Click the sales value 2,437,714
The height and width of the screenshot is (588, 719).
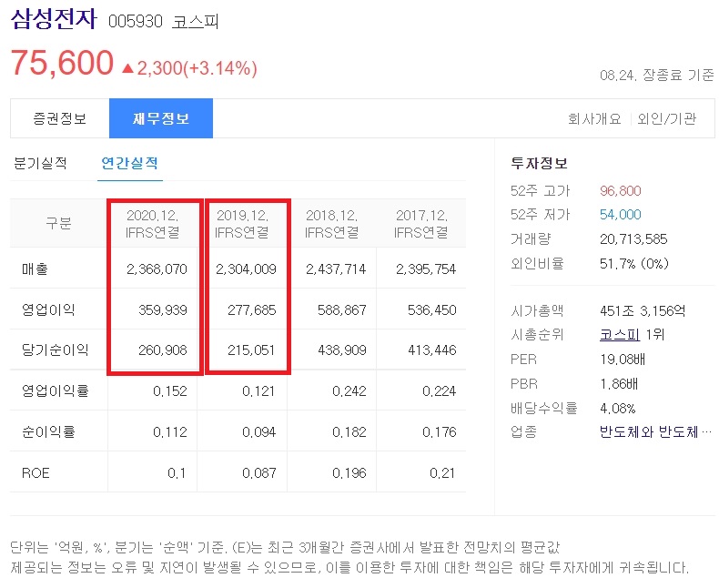click(336, 269)
